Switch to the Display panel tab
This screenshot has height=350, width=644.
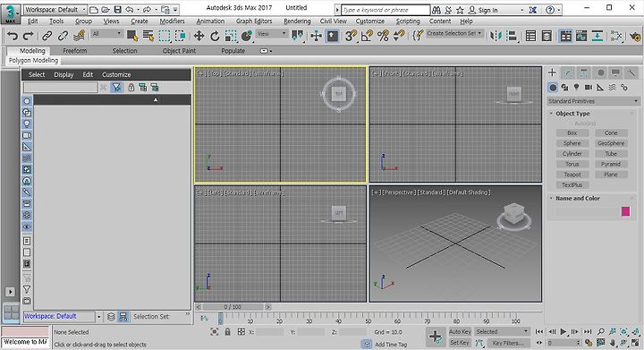(615, 73)
